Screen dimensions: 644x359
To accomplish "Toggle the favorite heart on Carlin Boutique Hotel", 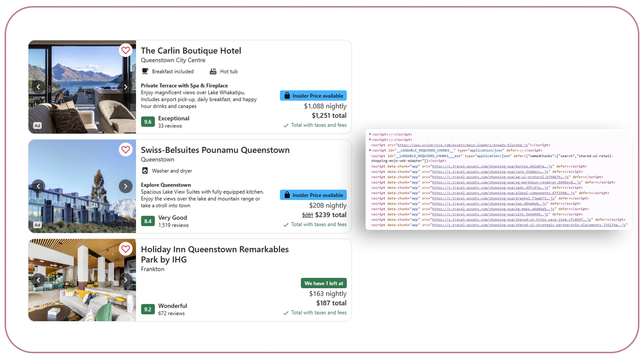I will coord(125,50).
